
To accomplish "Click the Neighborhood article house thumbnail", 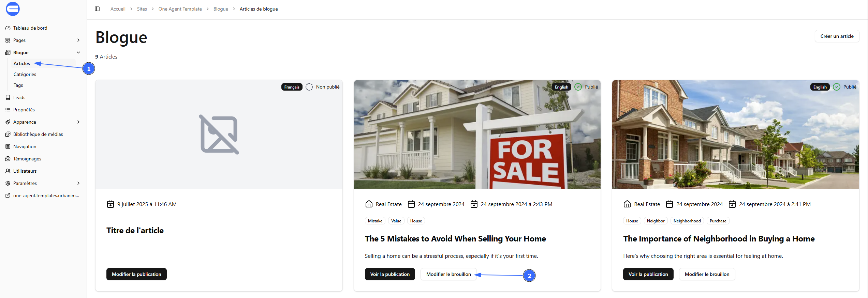I will click(x=735, y=135).
